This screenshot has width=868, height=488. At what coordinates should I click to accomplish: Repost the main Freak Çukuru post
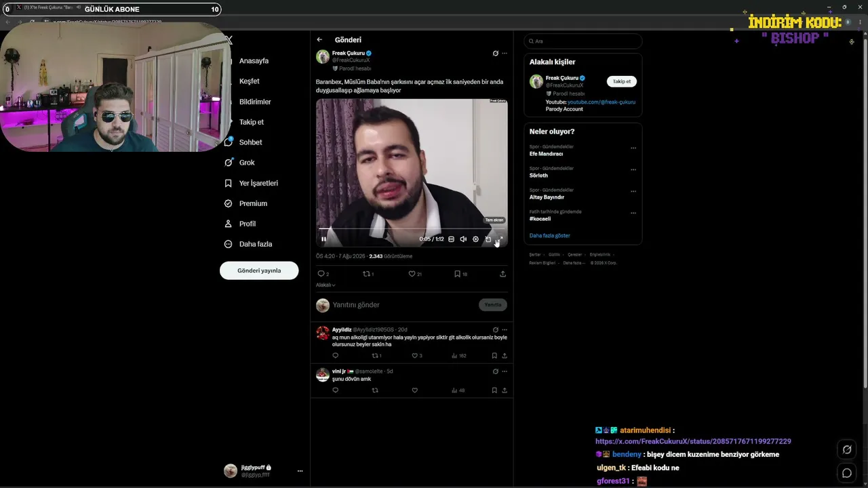367,274
